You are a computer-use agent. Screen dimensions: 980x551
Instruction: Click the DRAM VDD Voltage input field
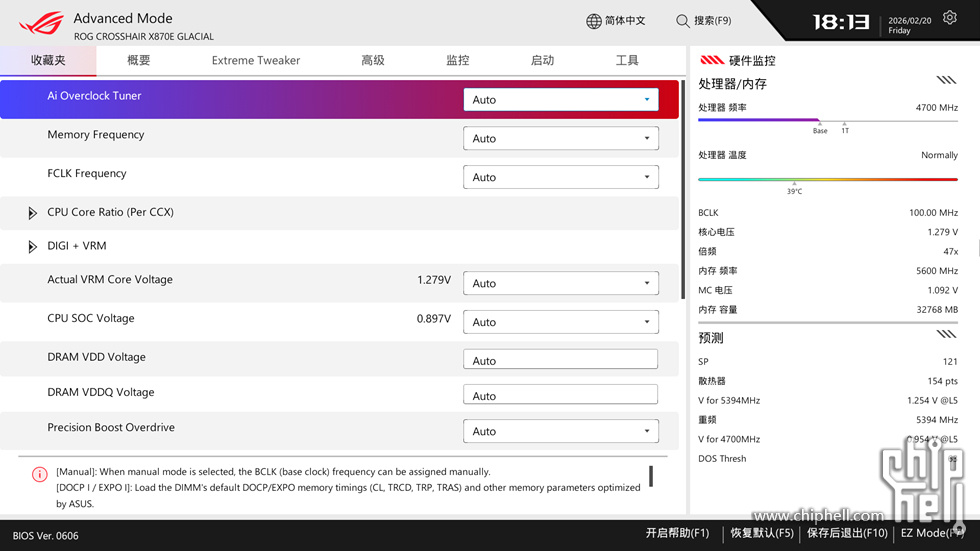click(x=560, y=361)
